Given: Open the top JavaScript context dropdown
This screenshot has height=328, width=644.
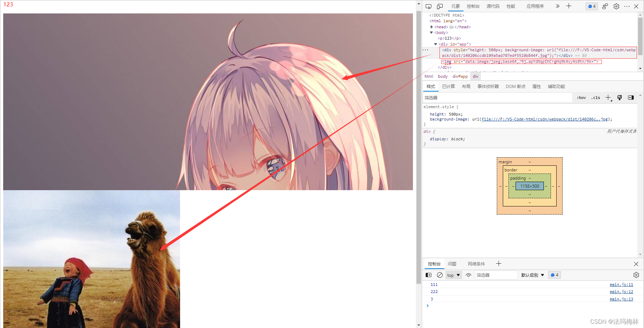Looking at the screenshot, I should pyautogui.click(x=453, y=275).
